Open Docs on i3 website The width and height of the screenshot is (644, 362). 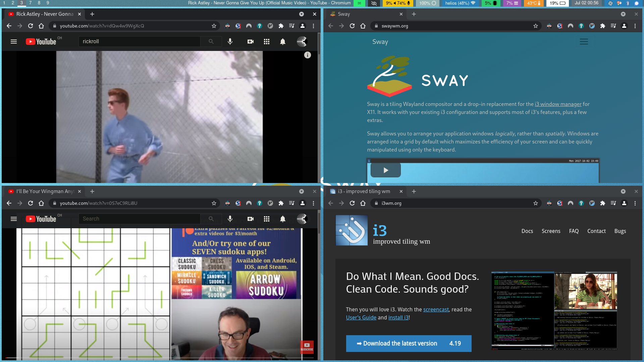click(527, 231)
